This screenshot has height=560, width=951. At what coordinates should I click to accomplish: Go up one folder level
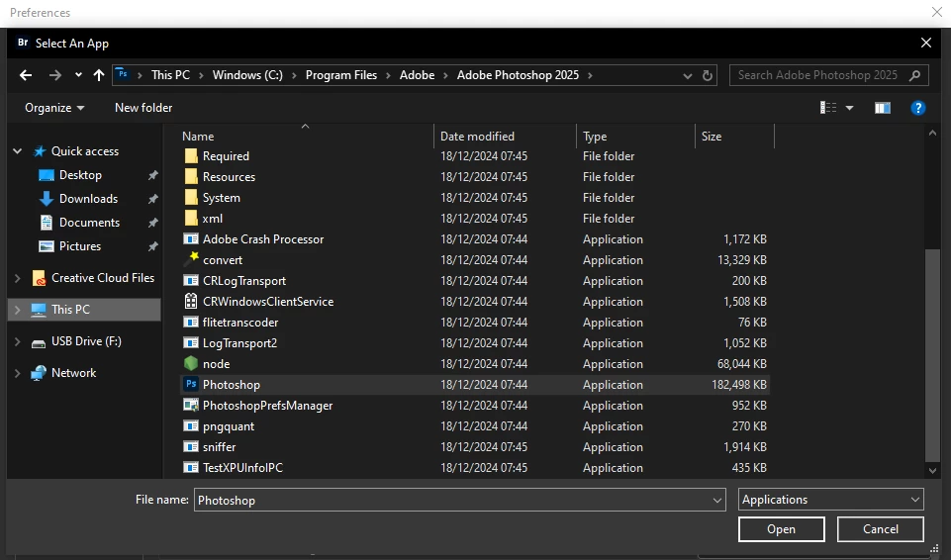pos(99,75)
